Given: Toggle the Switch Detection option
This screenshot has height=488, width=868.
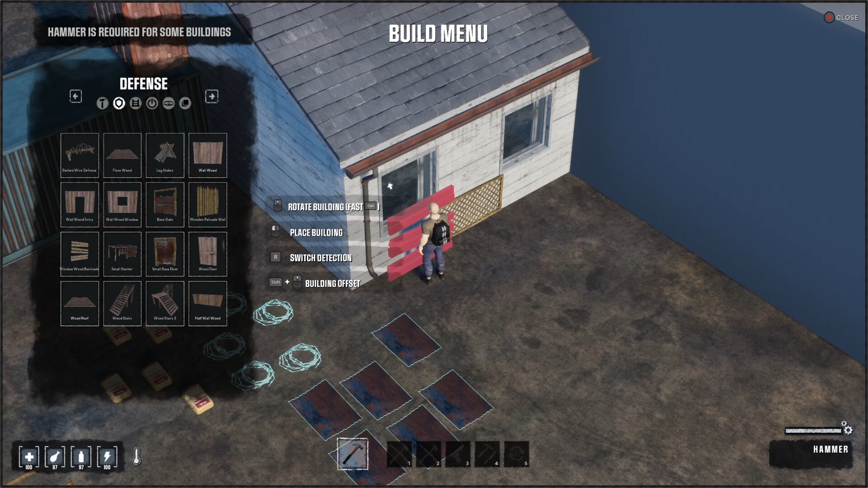Looking at the screenshot, I should (321, 258).
